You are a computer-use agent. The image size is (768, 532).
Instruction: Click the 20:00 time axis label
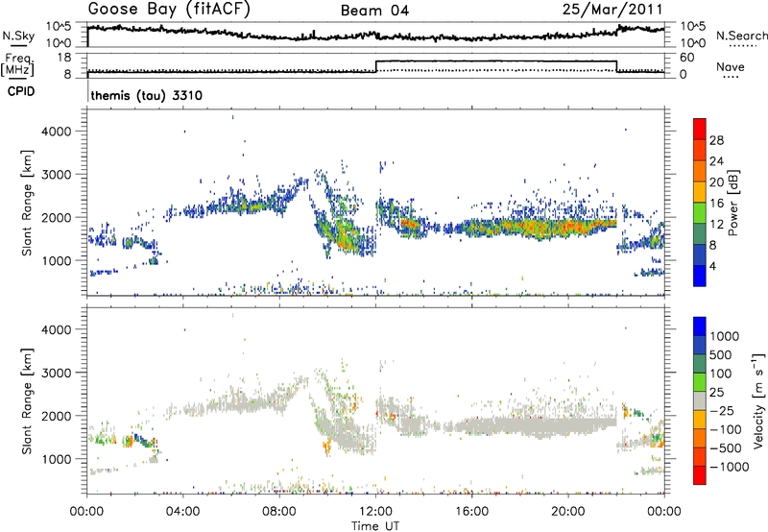click(x=568, y=512)
